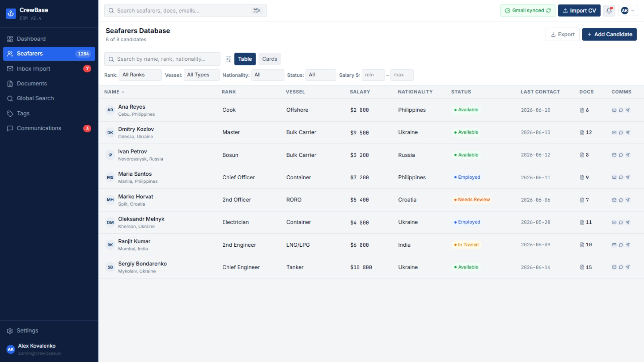Open Settings in the sidebar
Screen dimensions: 644x362
pos(49,330)
